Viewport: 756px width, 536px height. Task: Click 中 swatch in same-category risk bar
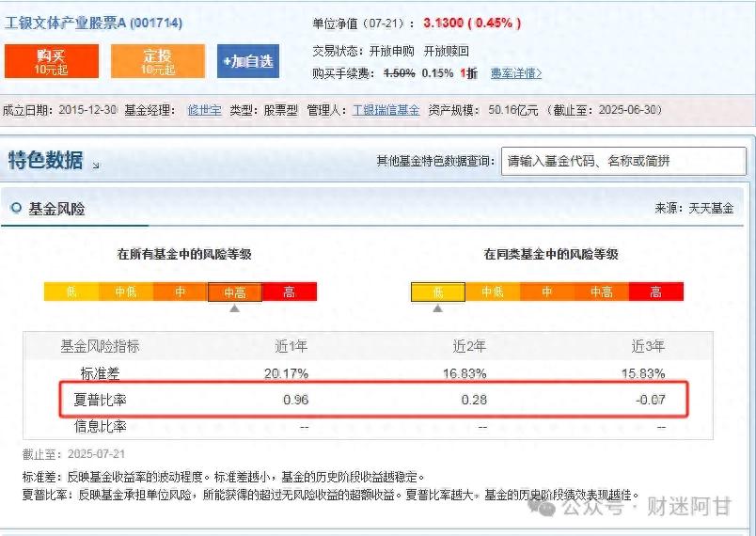[x=546, y=292]
